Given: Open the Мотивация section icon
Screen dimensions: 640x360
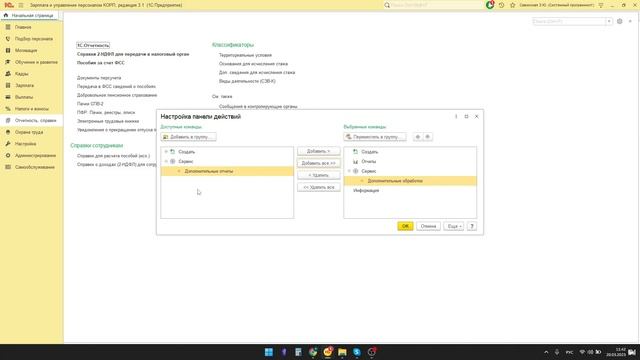Looking at the screenshot, I should click(x=8, y=50).
